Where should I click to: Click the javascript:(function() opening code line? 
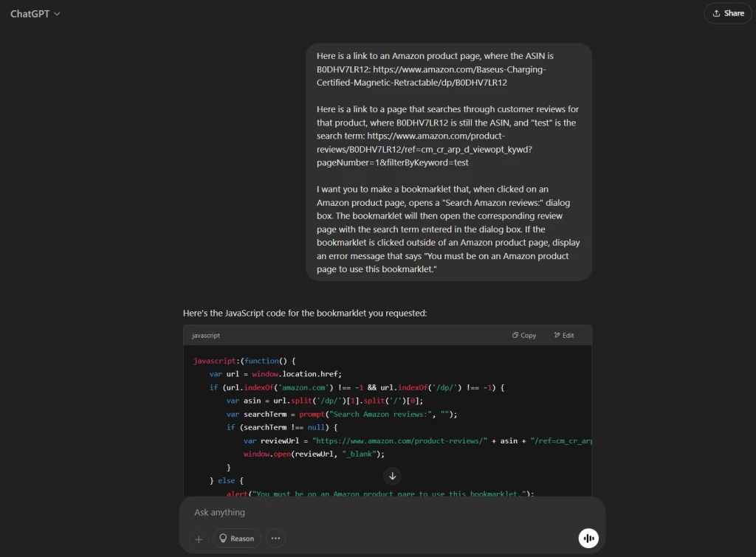tap(244, 361)
